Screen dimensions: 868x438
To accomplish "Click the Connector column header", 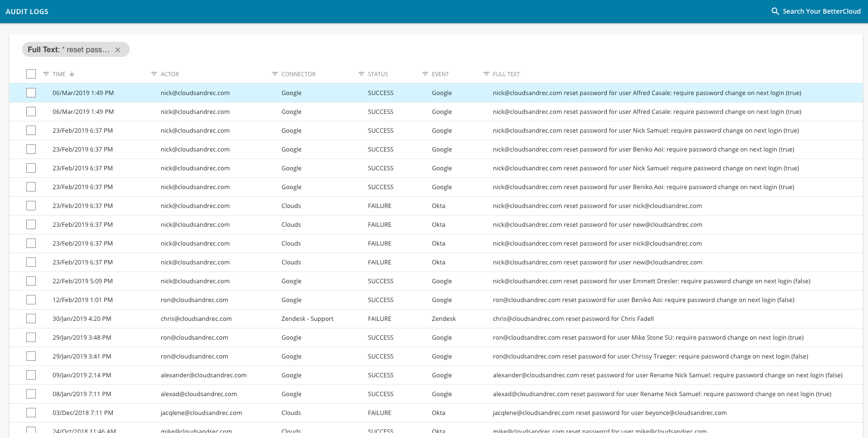I will [x=298, y=74].
